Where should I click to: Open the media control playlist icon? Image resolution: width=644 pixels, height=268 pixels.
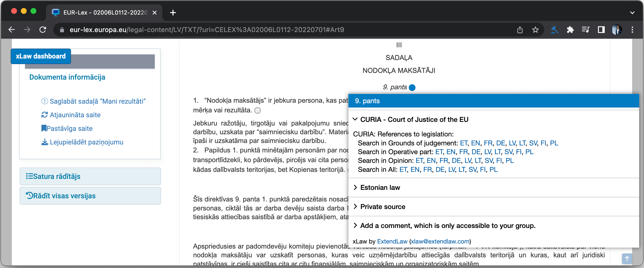tap(586, 30)
